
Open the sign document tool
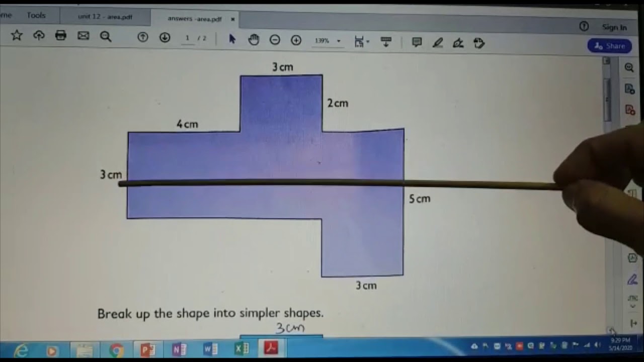pyautogui.click(x=458, y=43)
